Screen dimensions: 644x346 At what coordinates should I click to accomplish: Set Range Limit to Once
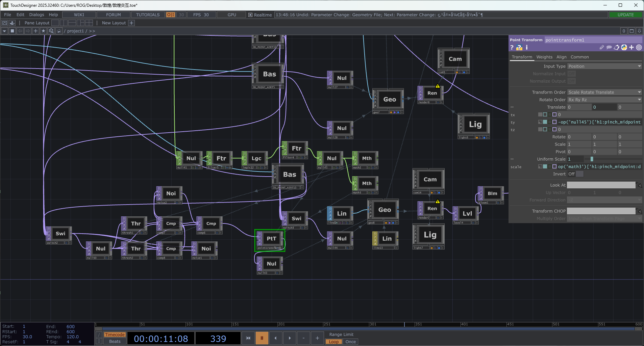[x=351, y=342]
